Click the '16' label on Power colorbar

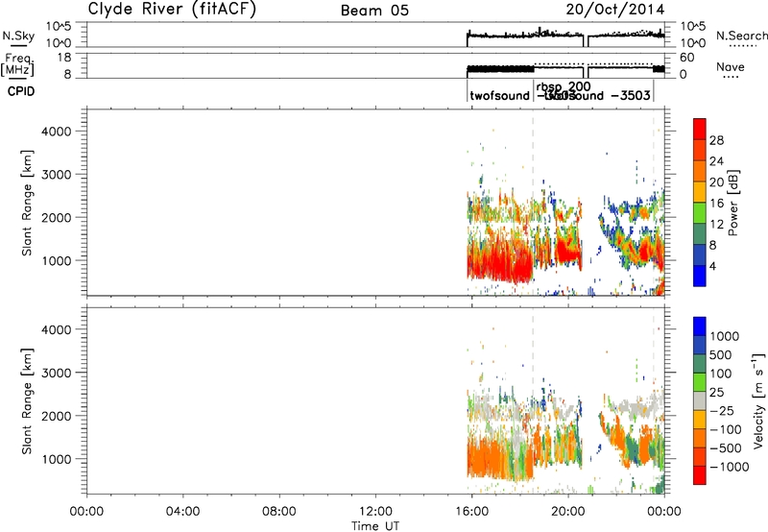716,204
